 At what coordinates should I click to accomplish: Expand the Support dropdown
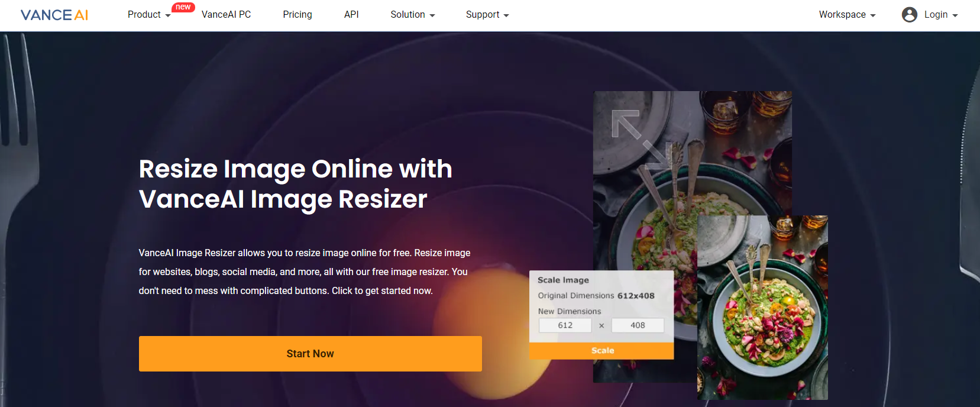point(487,15)
